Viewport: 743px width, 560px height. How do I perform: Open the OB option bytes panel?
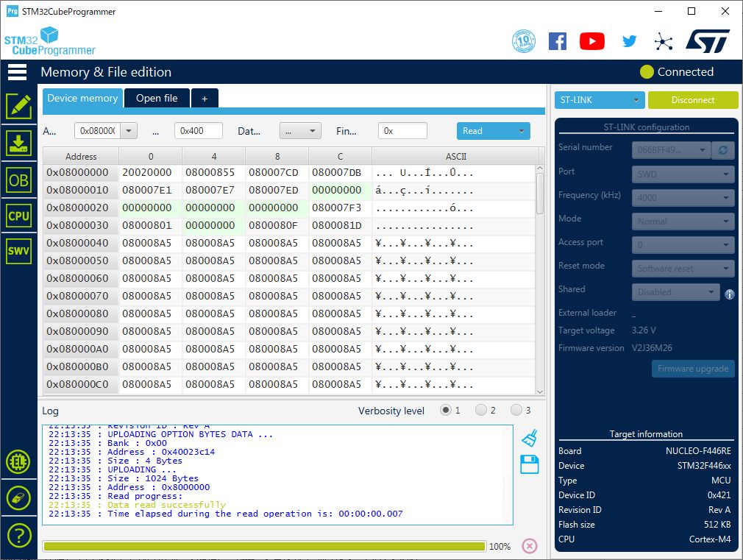[18, 180]
